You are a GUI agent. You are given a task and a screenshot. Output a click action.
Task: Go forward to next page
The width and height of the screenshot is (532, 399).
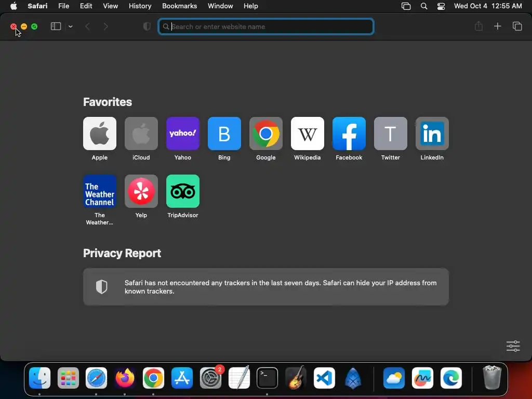[x=105, y=26]
